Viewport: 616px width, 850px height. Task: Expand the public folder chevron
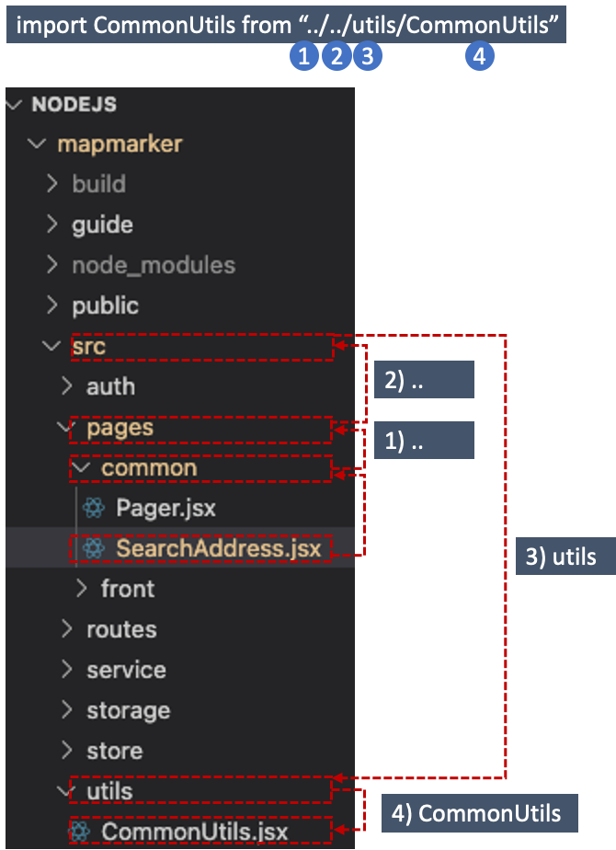click(52, 305)
